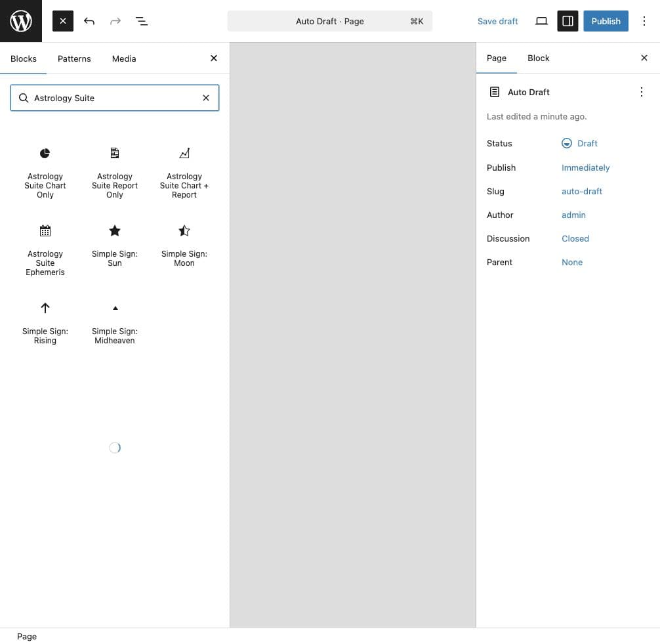Insert the Simple Sign: Midheaven block
This screenshot has width=660, height=644.
tap(115, 324)
